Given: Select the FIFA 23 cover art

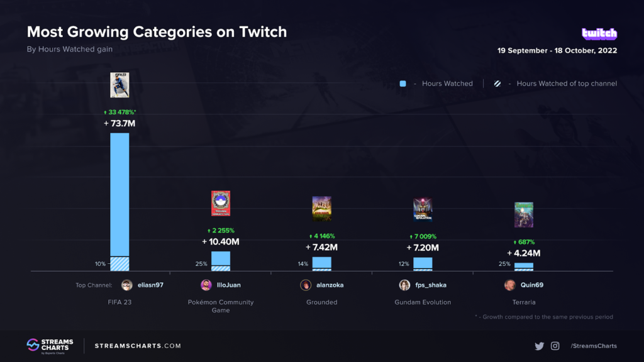Looking at the screenshot, I should (x=119, y=85).
